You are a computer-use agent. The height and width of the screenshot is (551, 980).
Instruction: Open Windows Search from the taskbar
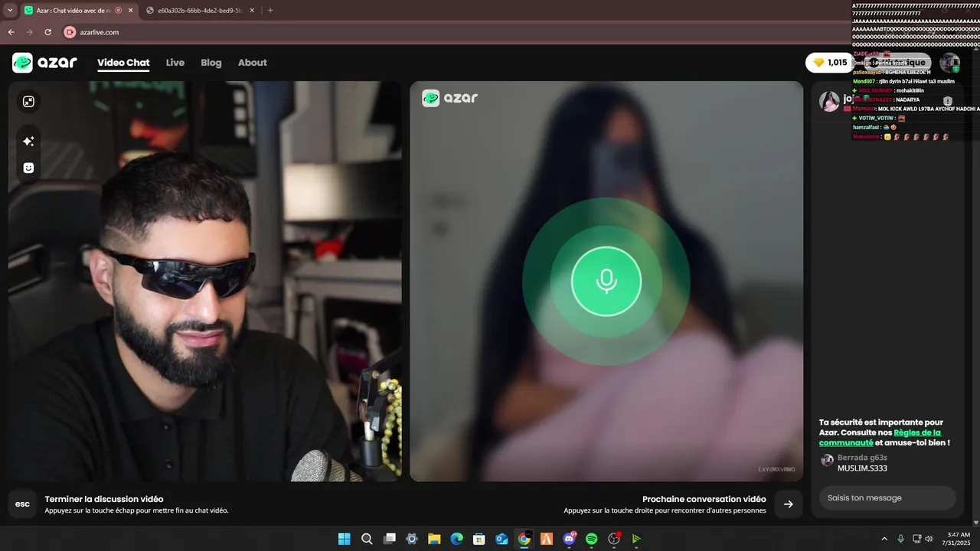click(367, 539)
